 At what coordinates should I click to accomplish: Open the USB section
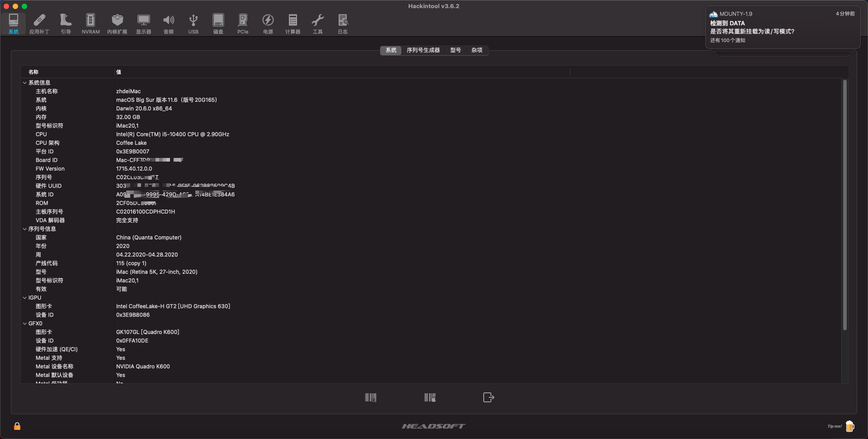tap(193, 24)
